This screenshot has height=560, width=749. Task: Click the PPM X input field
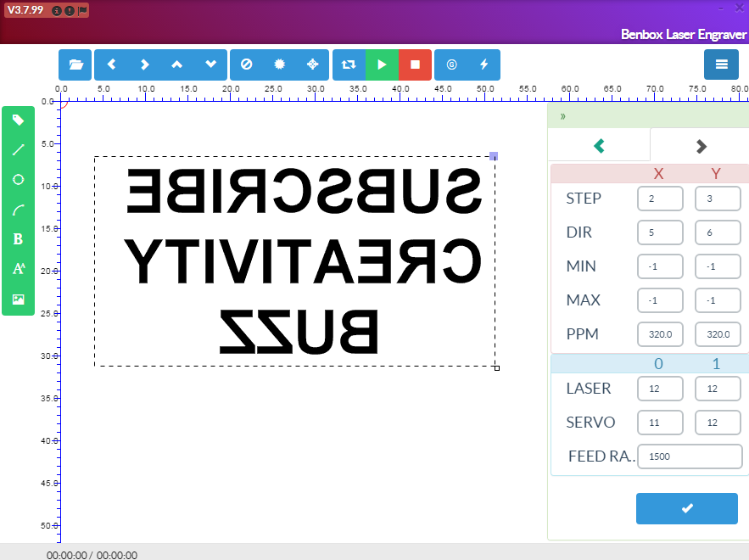point(660,334)
